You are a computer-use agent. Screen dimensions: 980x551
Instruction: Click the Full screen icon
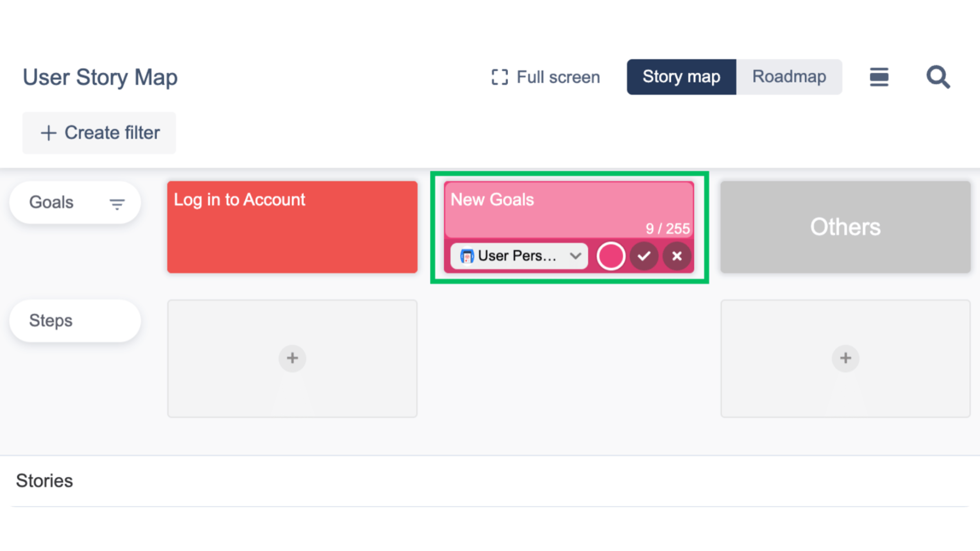[x=499, y=77]
